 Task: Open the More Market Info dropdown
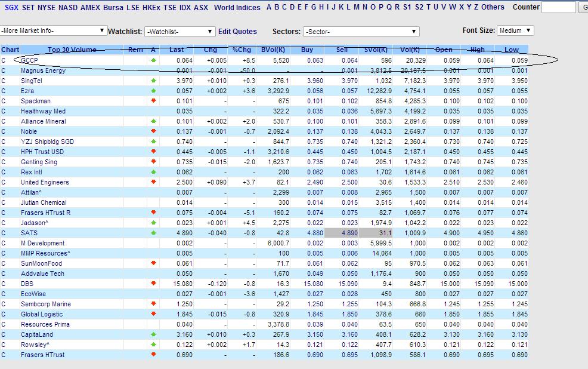pyautogui.click(x=54, y=30)
